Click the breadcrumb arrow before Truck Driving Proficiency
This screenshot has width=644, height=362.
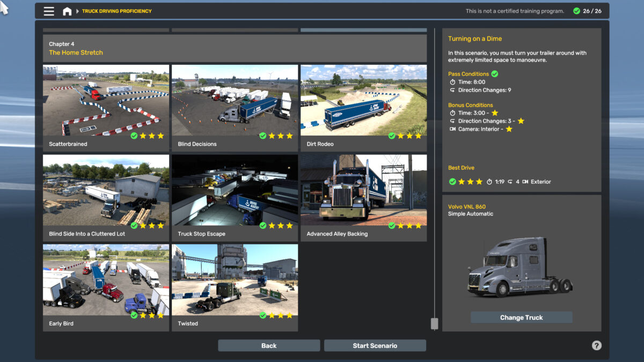77,11
